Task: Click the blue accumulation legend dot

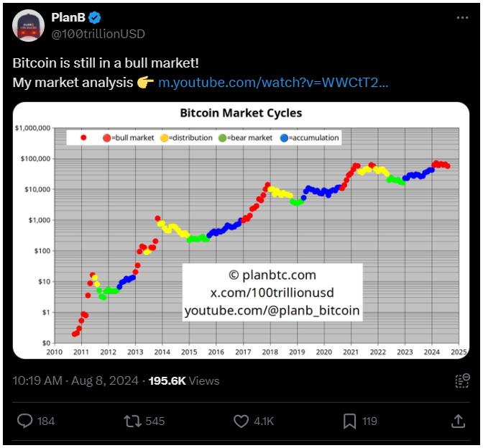Action: [284, 137]
